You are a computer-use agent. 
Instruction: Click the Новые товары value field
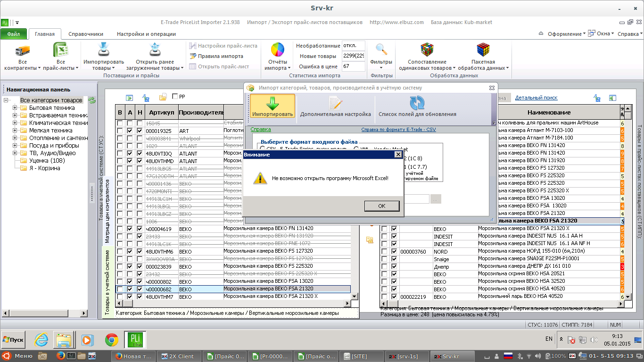click(x=354, y=56)
